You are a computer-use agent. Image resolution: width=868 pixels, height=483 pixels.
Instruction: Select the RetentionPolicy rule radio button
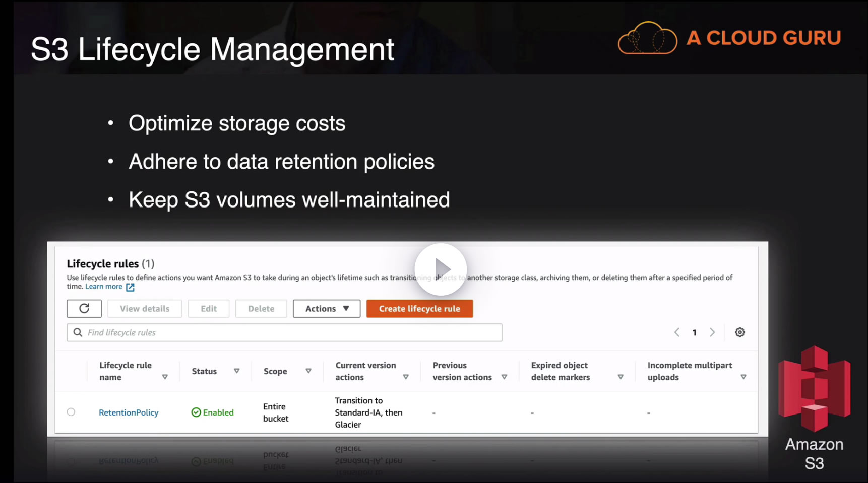[x=71, y=412]
